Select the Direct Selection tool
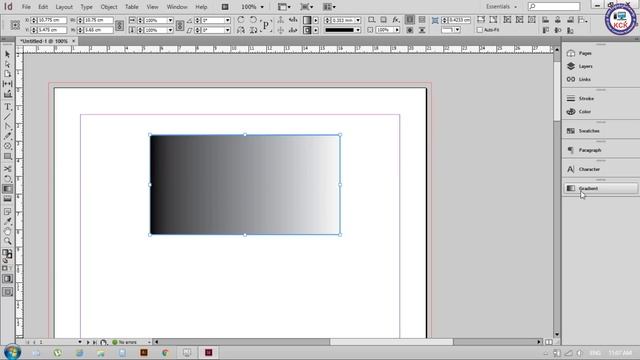This screenshot has width=640, height=360. (x=7, y=64)
